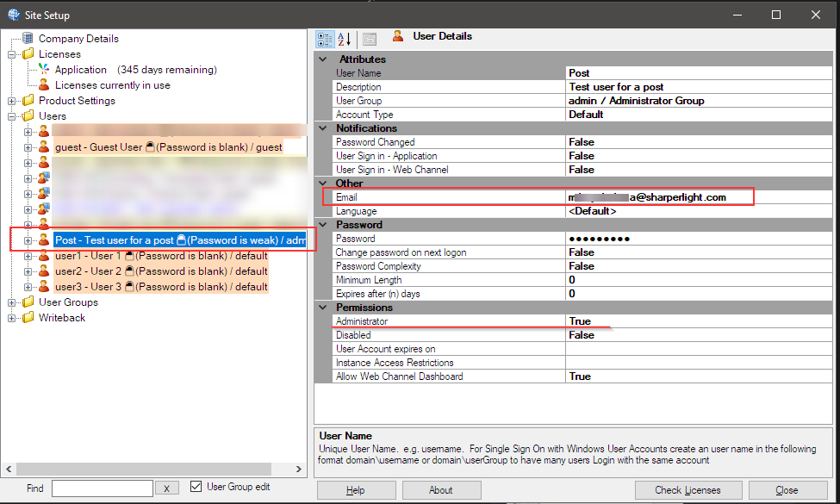
Task: Click the 'User Account expires on' row
Action: pyautogui.click(x=582, y=349)
